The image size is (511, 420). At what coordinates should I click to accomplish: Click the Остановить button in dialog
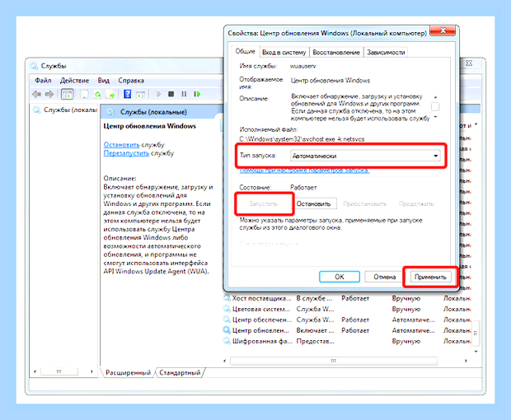pos(313,203)
